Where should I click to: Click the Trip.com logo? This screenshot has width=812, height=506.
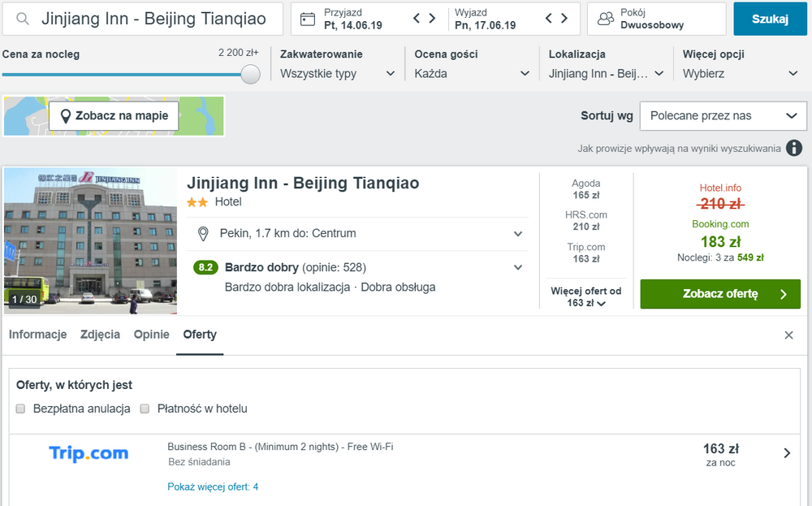[89, 453]
